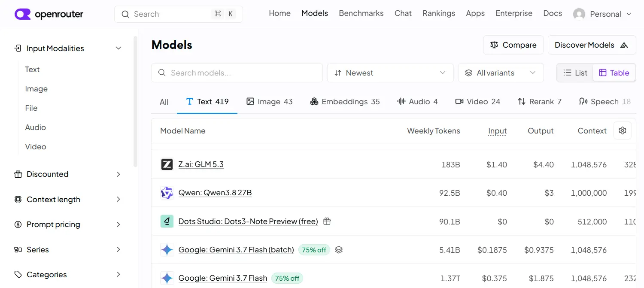Click the magnifier in Search models field

pos(162,73)
